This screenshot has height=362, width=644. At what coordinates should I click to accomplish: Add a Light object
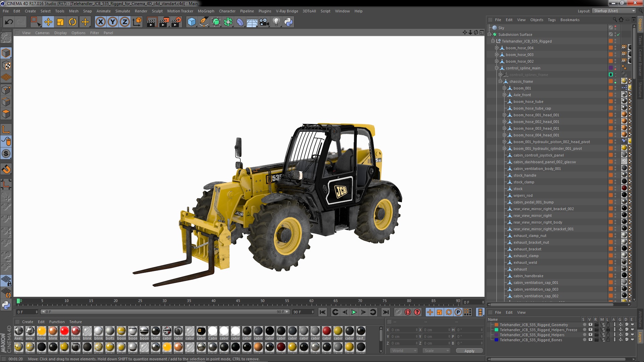(x=276, y=22)
